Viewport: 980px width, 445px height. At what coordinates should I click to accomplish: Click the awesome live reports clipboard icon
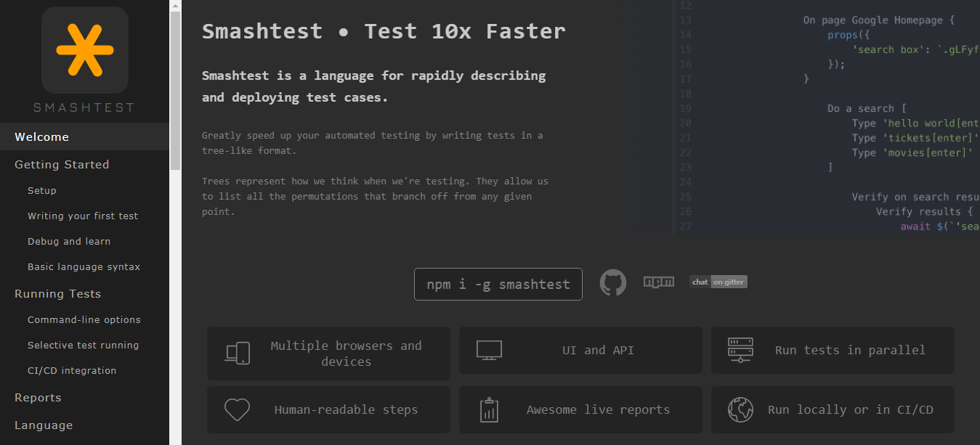click(489, 409)
